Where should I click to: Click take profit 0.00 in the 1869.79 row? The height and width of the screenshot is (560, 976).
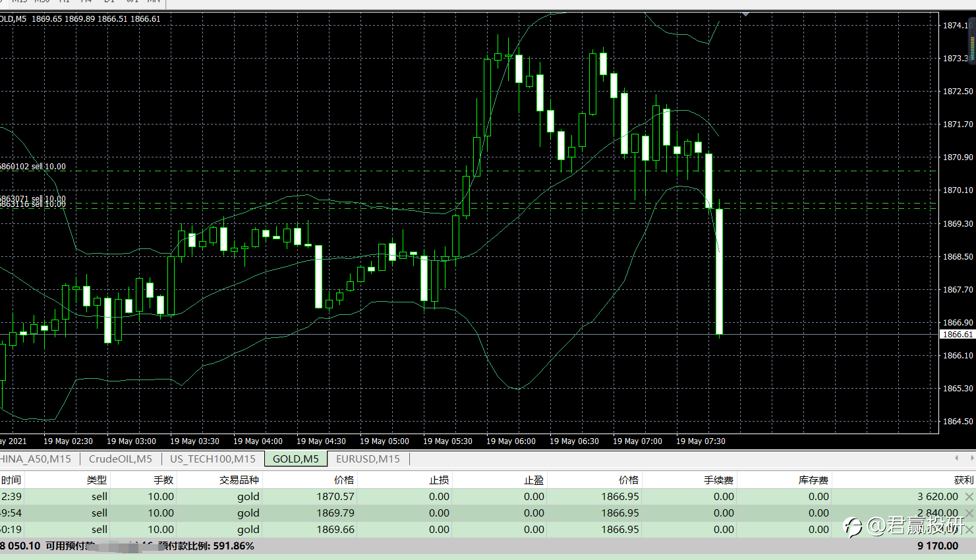point(534,513)
